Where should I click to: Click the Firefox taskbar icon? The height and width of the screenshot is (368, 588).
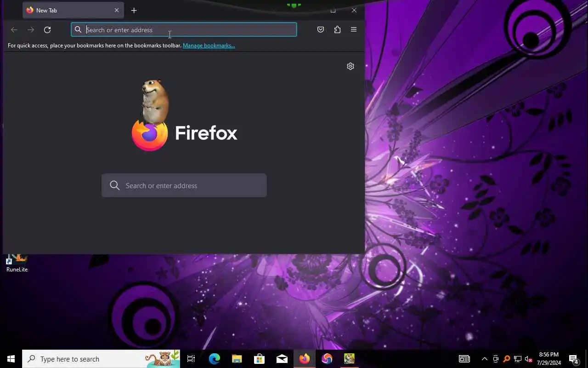[x=305, y=359]
